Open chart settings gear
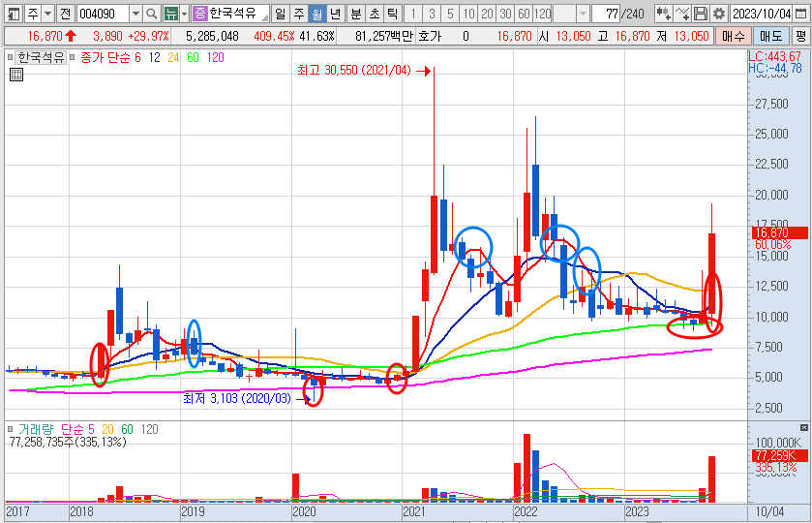Image resolution: width=812 pixels, height=523 pixels. tap(719, 14)
